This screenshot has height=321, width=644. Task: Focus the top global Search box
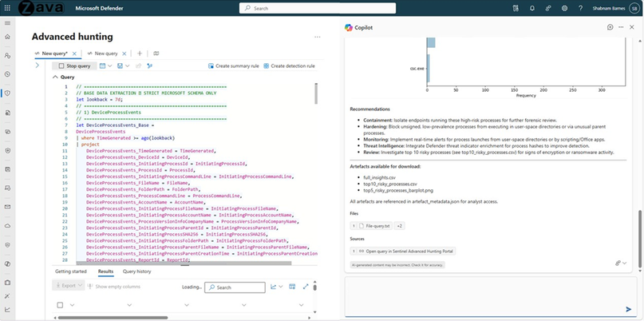pyautogui.click(x=318, y=8)
